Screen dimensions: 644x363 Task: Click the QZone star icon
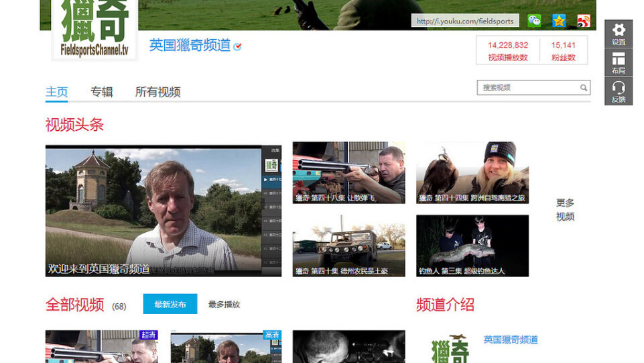(559, 21)
